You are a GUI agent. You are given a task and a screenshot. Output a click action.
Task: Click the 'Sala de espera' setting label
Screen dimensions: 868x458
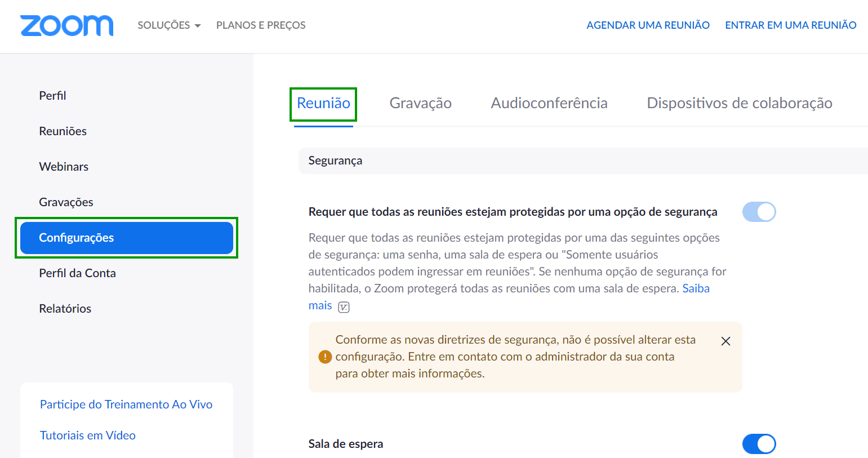346,444
